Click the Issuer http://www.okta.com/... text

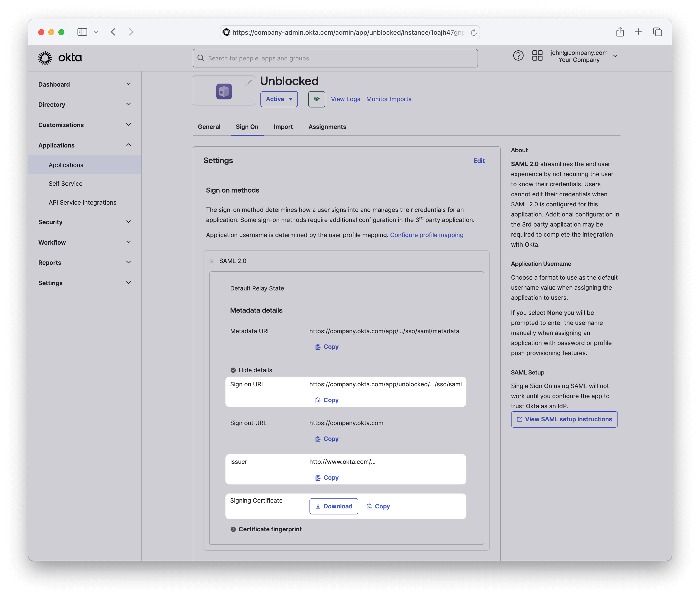pyautogui.click(x=342, y=462)
